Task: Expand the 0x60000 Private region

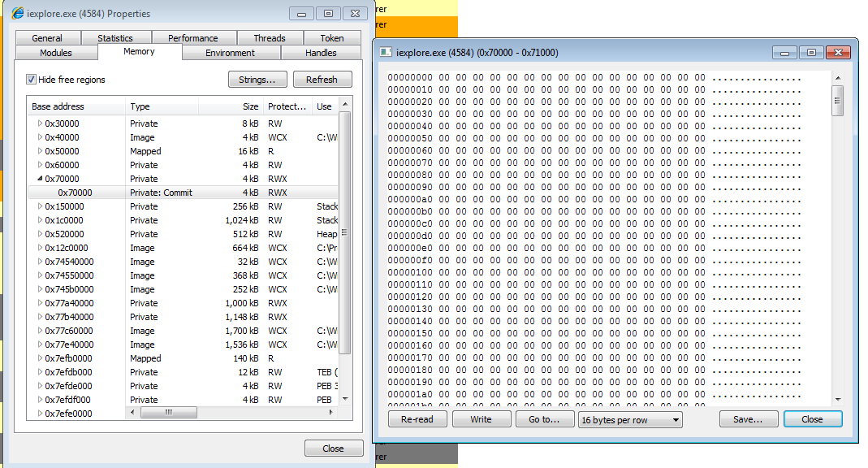Action: pyautogui.click(x=40, y=164)
